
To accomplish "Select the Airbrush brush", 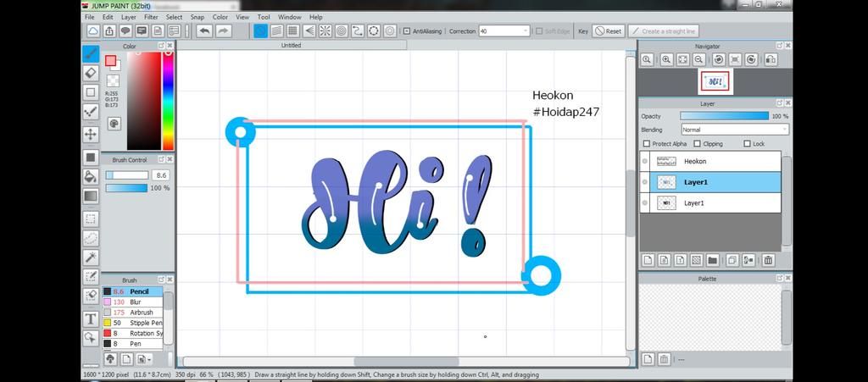I will coord(133,313).
